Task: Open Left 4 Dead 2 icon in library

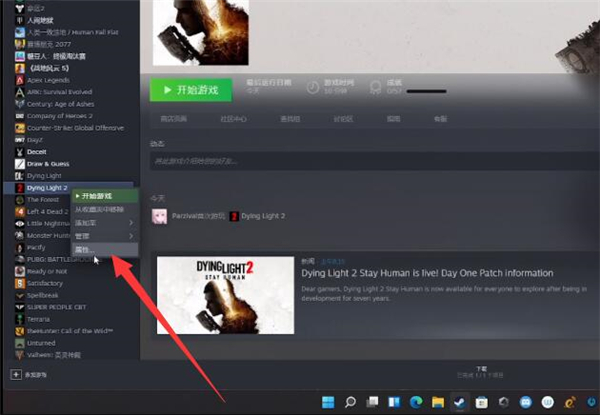Action: 20,211
